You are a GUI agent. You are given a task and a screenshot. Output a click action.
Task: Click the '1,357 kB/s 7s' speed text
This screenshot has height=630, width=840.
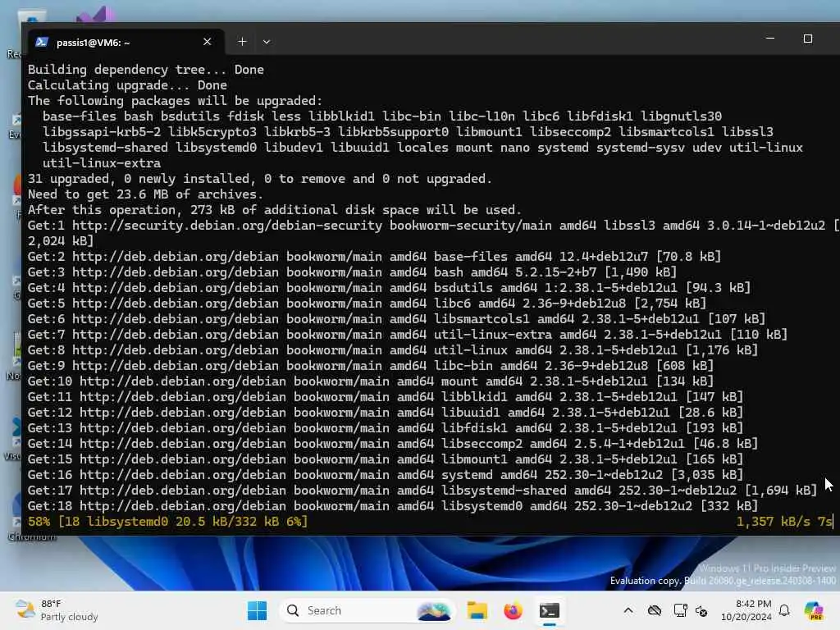pyautogui.click(x=783, y=521)
